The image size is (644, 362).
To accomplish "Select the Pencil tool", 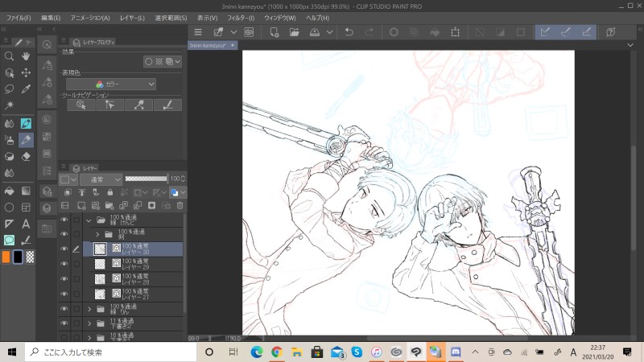I will (x=26, y=140).
